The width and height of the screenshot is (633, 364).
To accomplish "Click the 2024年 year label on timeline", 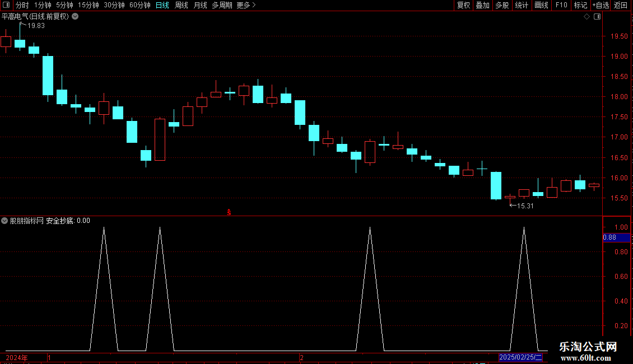I will pos(17,358).
